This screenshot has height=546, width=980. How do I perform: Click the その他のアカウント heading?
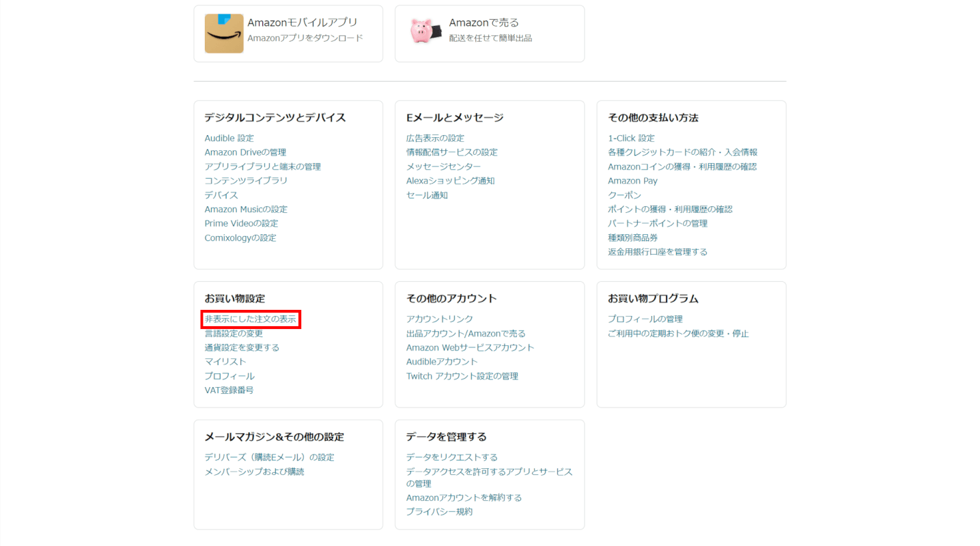pos(451,298)
